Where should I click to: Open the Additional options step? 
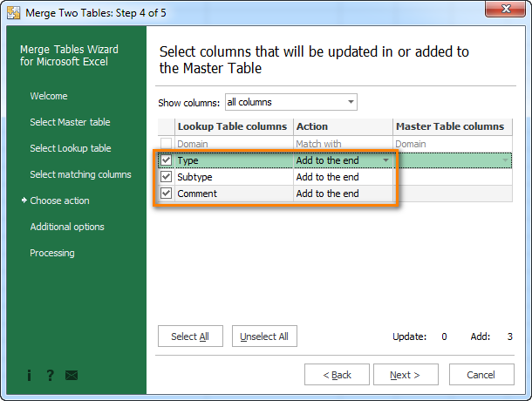pyautogui.click(x=67, y=227)
